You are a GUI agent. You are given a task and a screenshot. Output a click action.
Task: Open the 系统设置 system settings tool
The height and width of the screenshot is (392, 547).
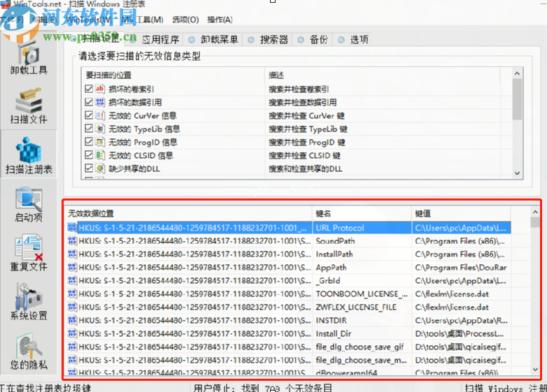[29, 303]
